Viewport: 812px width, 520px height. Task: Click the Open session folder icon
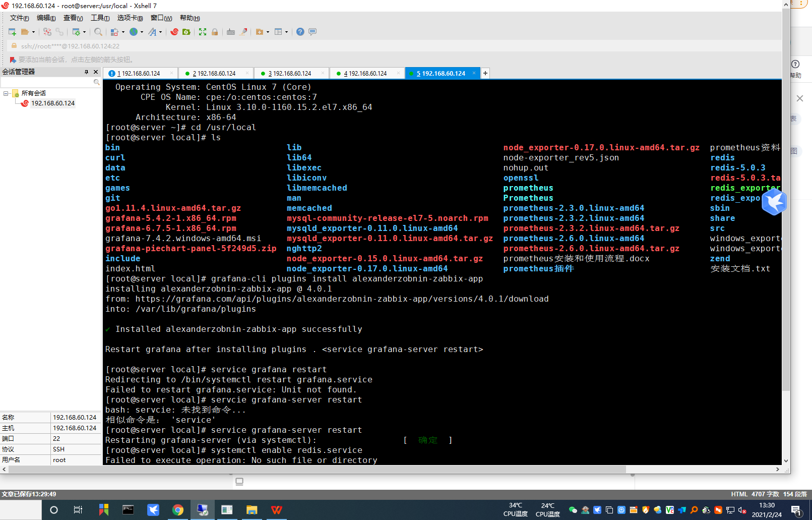tap(25, 32)
